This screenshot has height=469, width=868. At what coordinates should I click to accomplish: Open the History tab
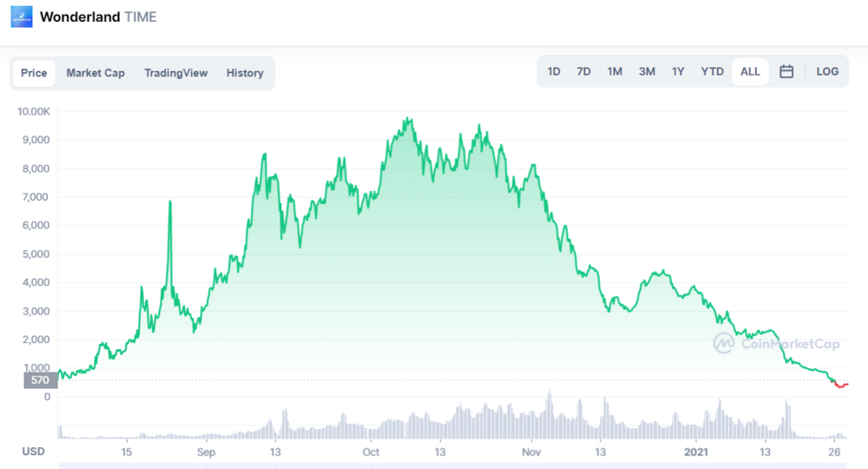coord(245,73)
